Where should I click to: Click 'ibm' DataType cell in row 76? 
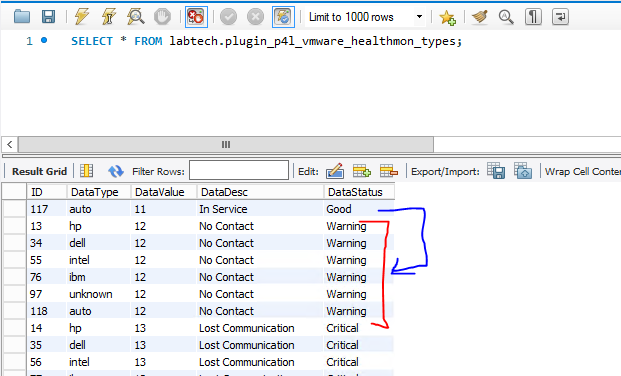coord(99,277)
